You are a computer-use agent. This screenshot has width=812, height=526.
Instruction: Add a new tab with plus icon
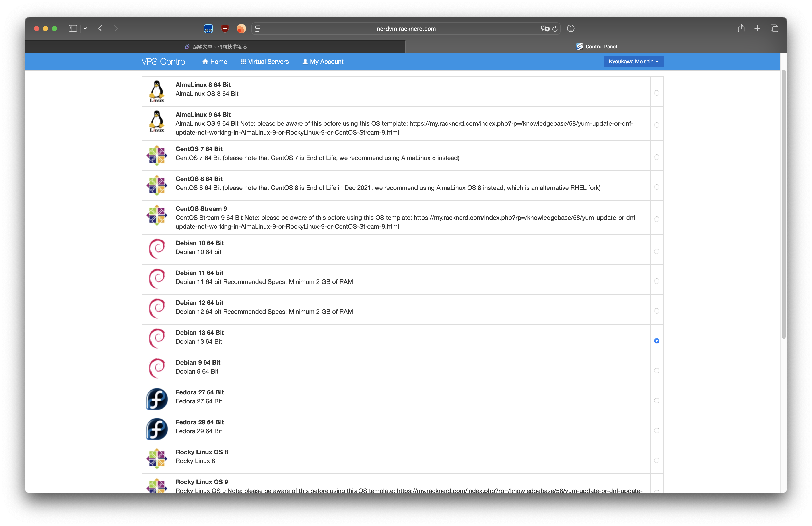[757, 28]
